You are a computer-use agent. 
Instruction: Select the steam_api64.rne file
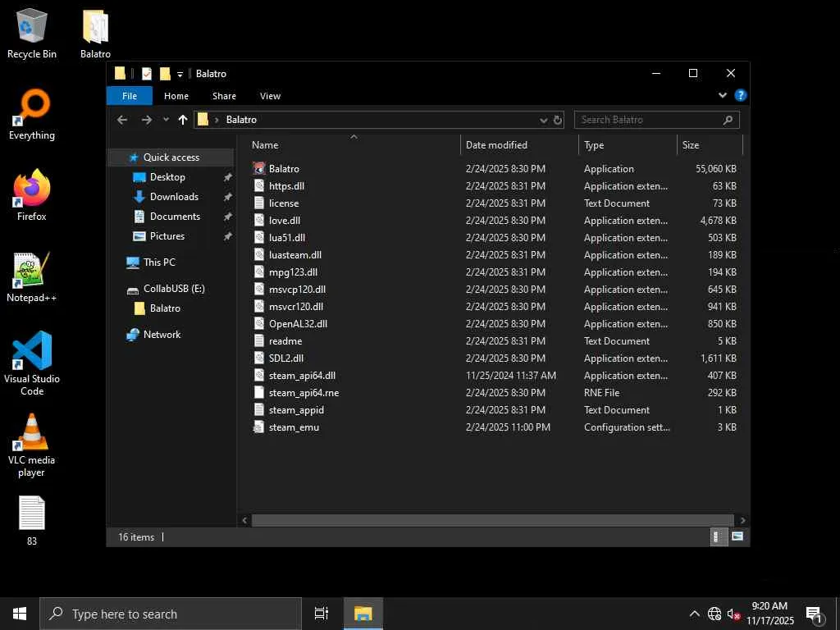pos(304,393)
